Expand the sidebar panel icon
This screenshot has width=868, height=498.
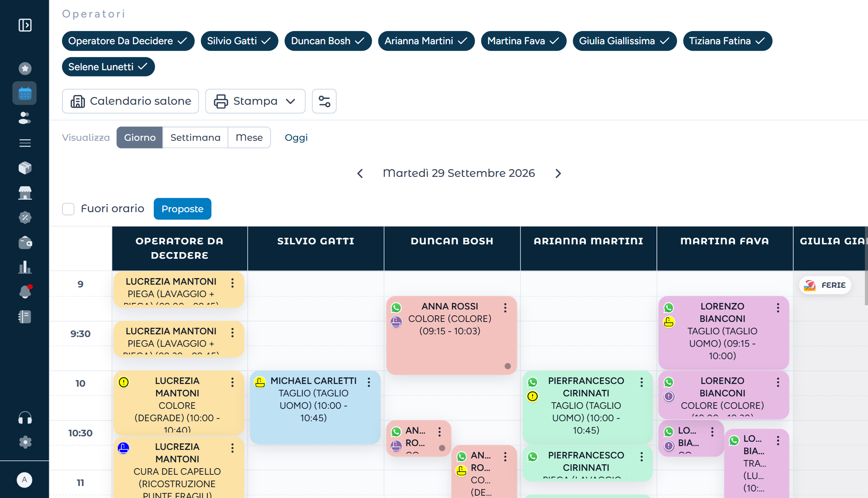[25, 25]
